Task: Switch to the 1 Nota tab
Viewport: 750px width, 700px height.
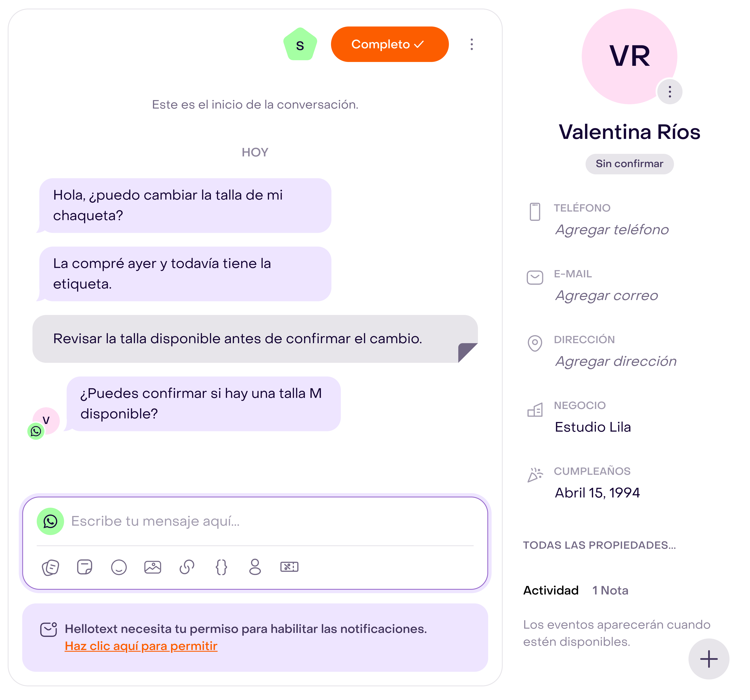Action: [610, 591]
